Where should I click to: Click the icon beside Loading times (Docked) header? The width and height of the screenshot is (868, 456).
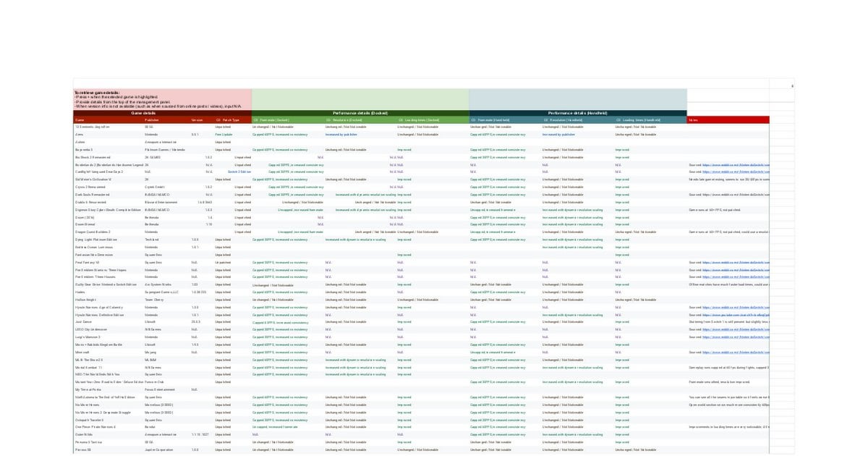coord(400,120)
